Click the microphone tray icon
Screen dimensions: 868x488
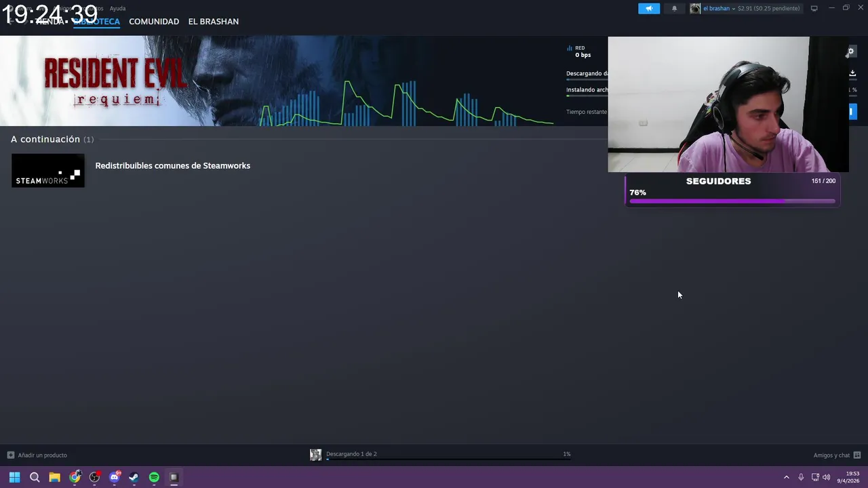click(801, 477)
